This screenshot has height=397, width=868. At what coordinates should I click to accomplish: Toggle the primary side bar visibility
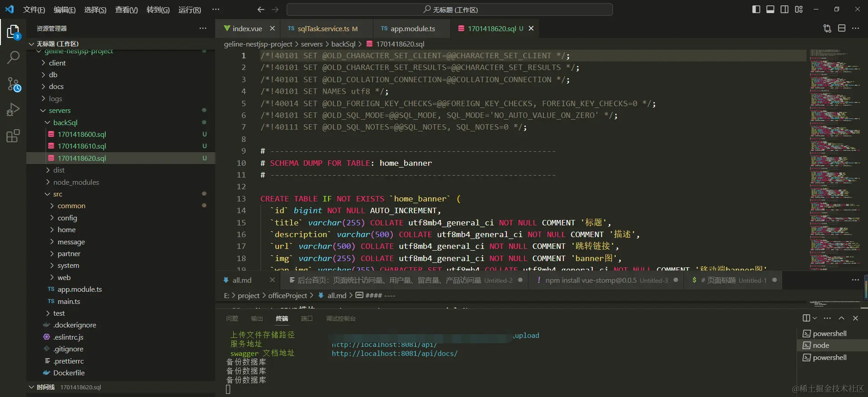[x=756, y=9]
